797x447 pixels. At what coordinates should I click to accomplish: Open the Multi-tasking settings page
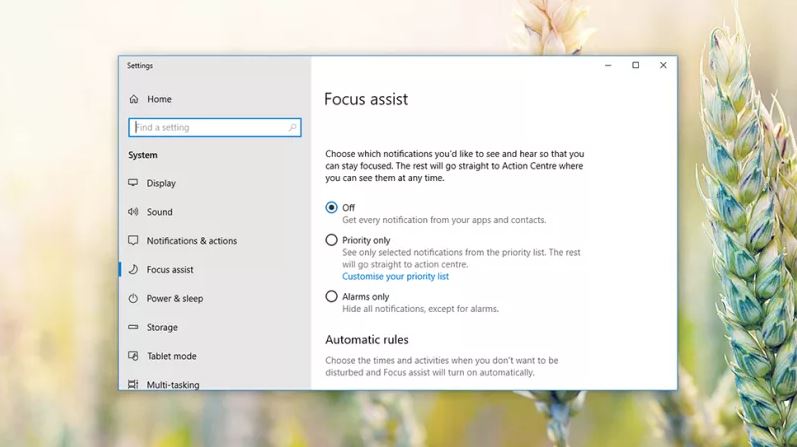pyautogui.click(x=172, y=384)
